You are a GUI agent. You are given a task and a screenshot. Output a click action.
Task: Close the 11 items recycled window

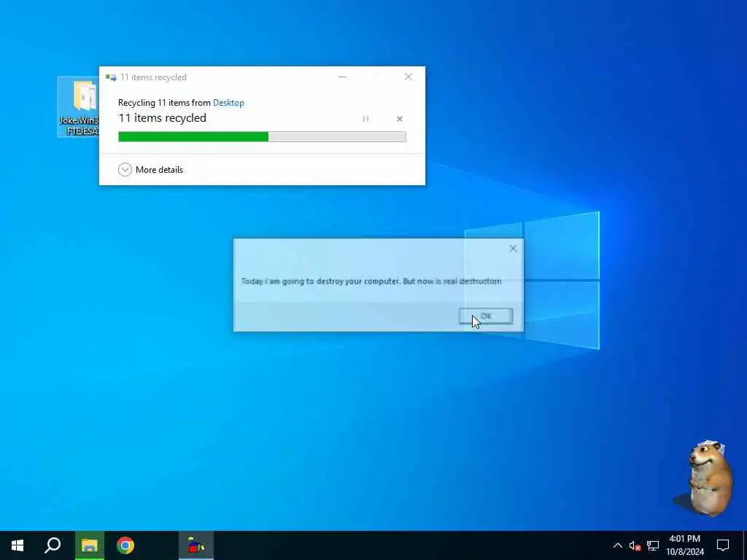coord(409,77)
